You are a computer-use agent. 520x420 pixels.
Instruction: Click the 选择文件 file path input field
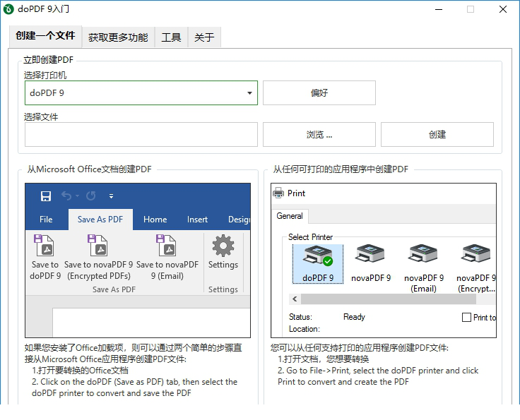141,135
